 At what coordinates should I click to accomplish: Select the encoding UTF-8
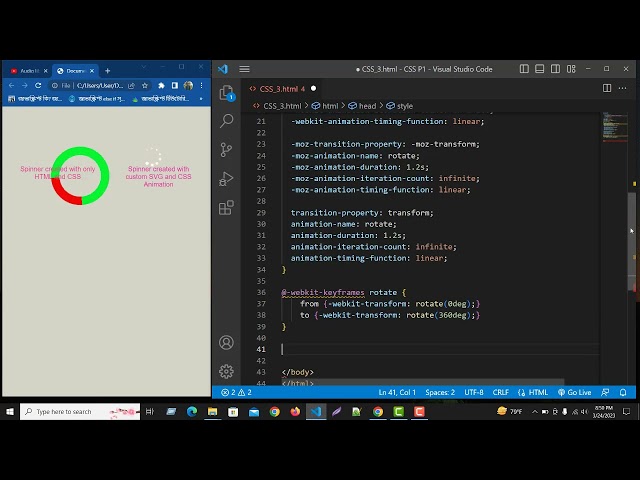pyautogui.click(x=474, y=392)
